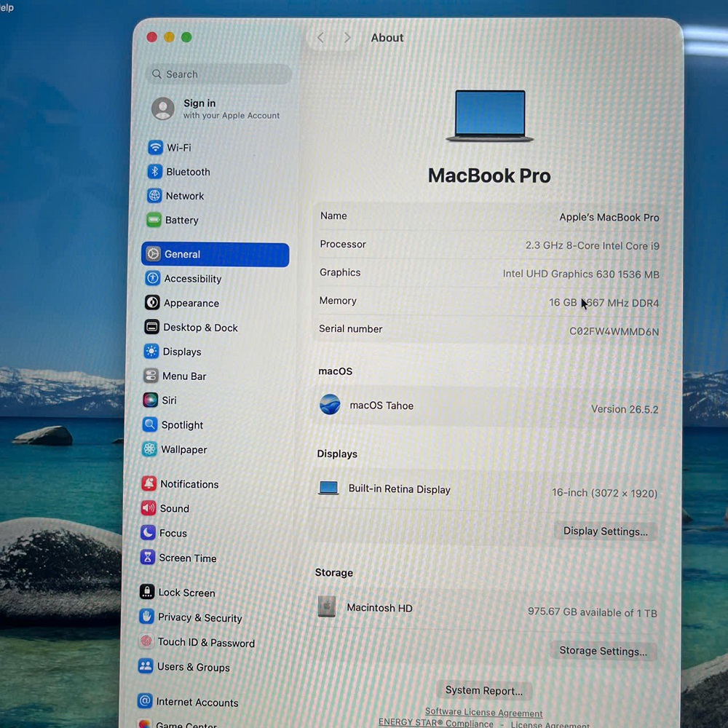Click the Wallpaper flower icon
Viewport: 728px width, 728px height.
coord(149,449)
